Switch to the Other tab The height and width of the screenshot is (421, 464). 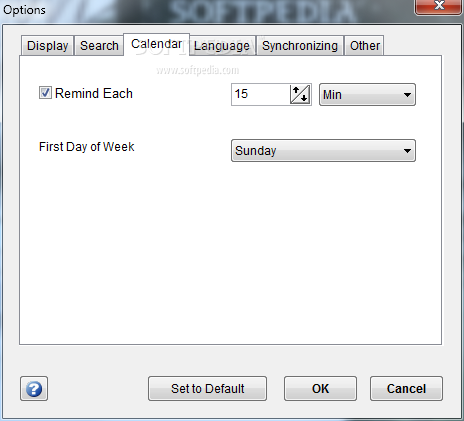click(x=364, y=45)
